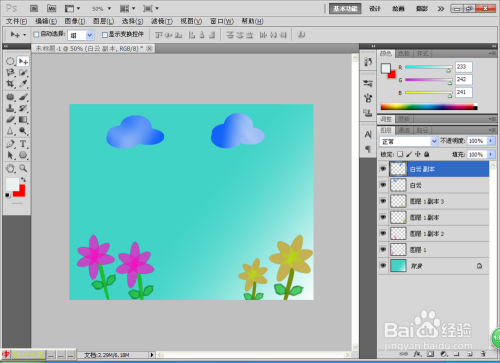Select the Zoom magnifier tool
The width and height of the screenshot is (500, 363).
(23, 168)
